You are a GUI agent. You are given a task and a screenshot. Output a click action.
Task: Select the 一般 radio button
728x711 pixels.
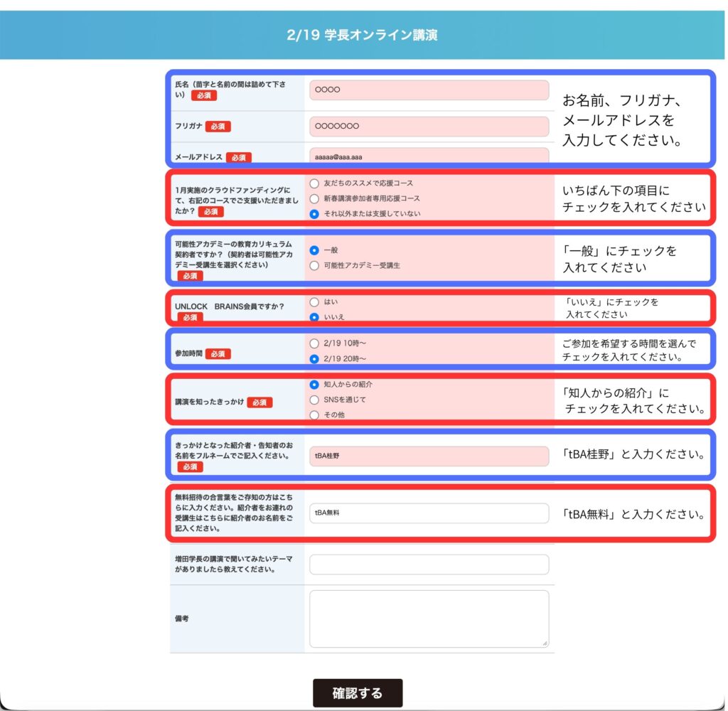coord(315,250)
